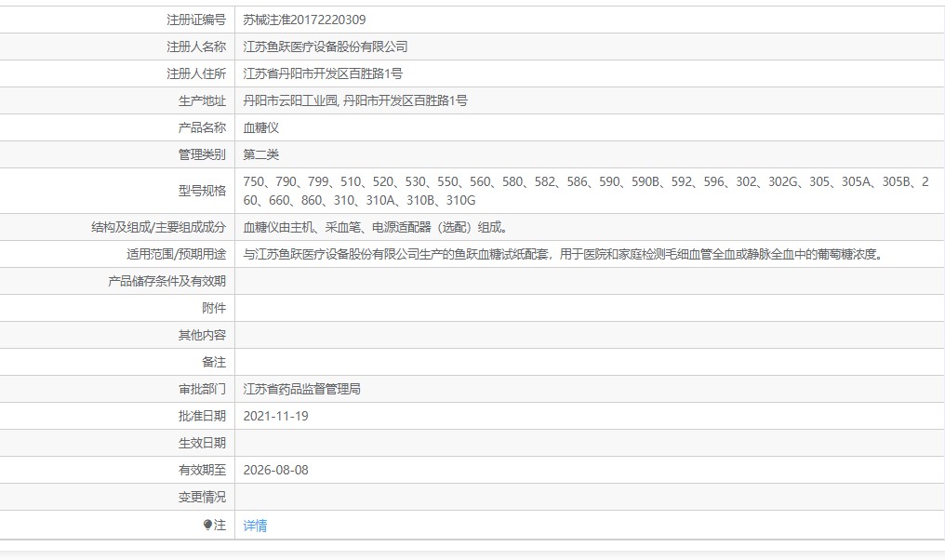Image resolution: width=945 pixels, height=560 pixels.
Task: Click the 注册证编号 label
Action: point(196,20)
